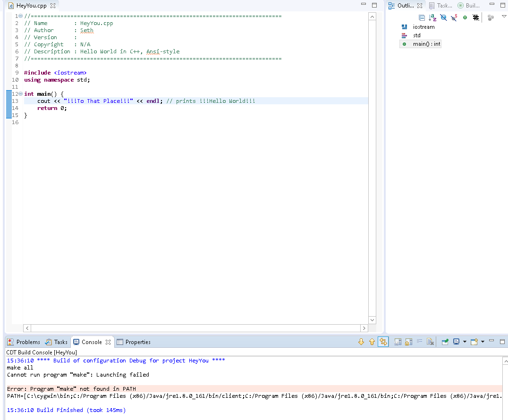Minimize the editor area
The height and width of the screenshot is (420, 508).
point(364,4)
